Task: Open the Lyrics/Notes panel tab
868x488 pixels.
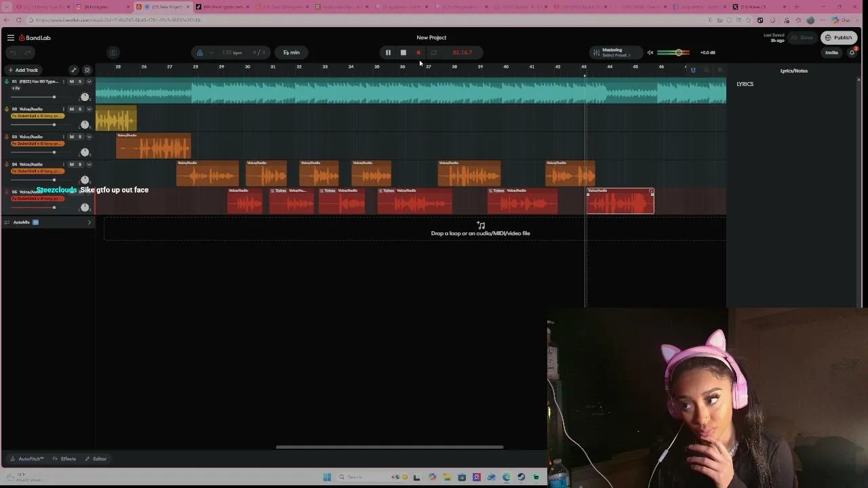Action: [x=794, y=70]
